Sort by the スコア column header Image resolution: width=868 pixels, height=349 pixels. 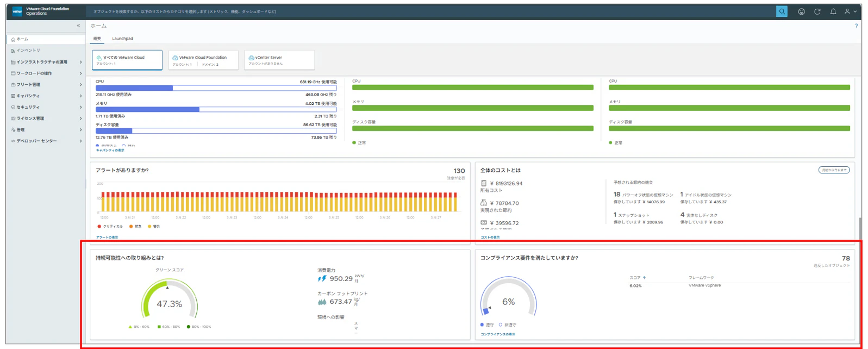[x=638, y=277]
